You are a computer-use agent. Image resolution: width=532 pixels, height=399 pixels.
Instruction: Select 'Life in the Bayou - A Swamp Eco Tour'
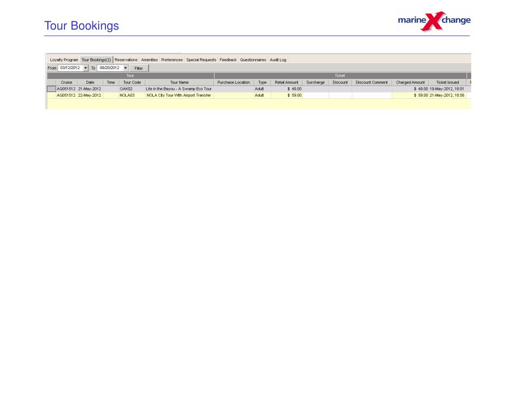pos(179,89)
